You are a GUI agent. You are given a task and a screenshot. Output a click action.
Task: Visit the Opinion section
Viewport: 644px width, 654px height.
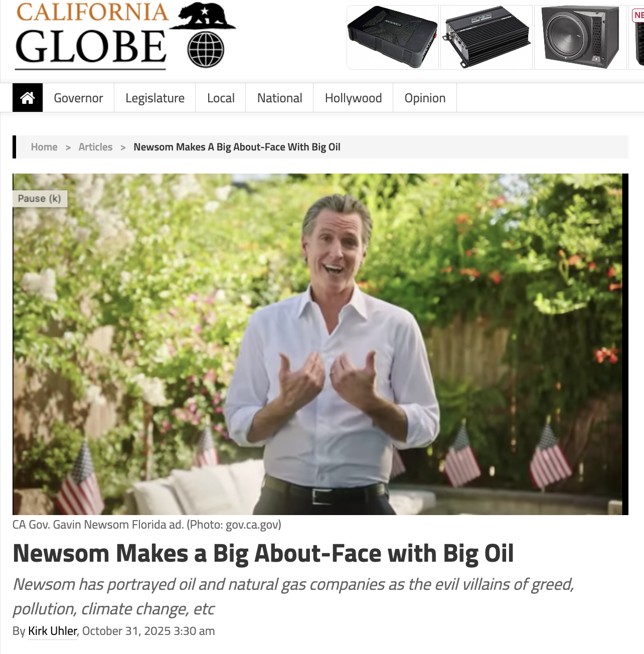click(425, 98)
